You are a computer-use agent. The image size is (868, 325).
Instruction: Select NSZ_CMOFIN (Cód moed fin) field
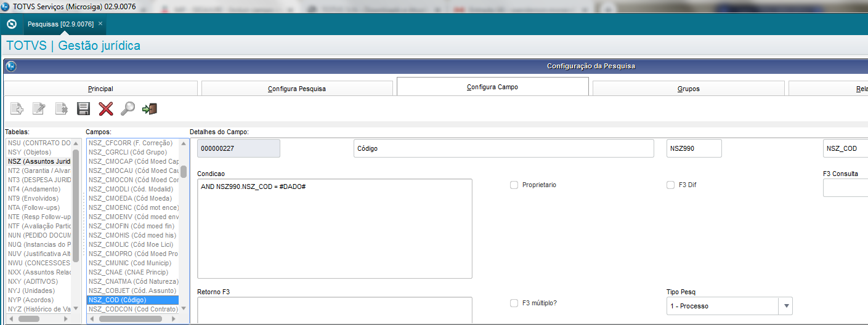(x=133, y=226)
